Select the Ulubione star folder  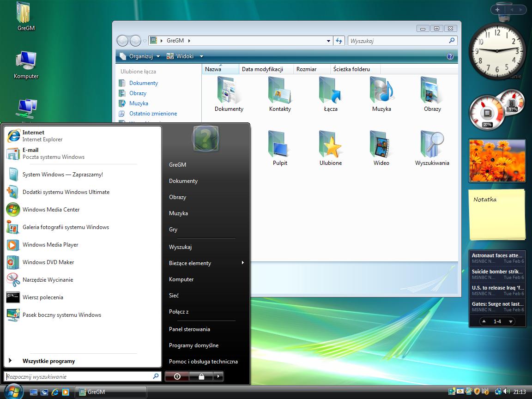[x=331, y=148]
